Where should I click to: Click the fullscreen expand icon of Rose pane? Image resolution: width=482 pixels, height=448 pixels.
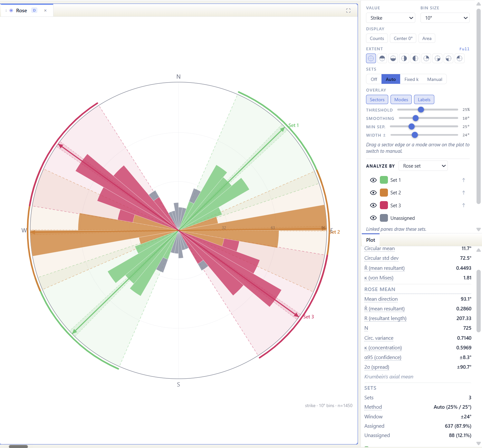point(348,11)
